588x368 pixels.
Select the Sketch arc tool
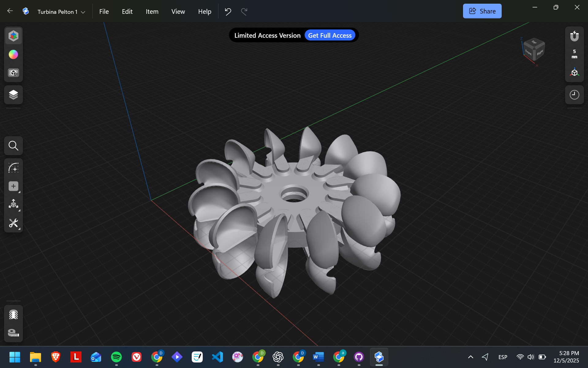point(13,168)
